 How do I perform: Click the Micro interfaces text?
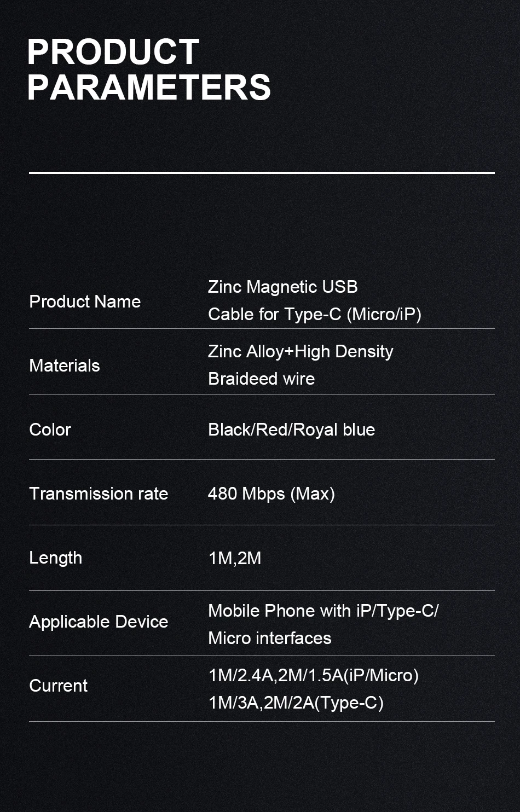point(269,638)
